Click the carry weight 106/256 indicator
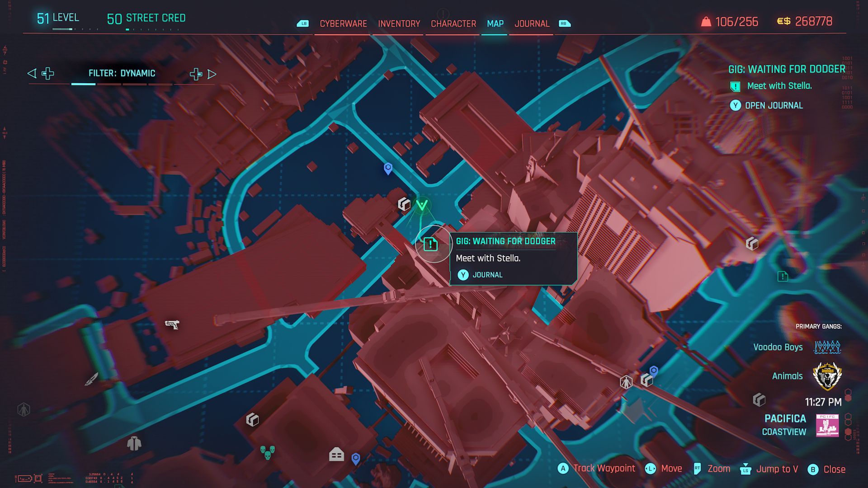This screenshot has height=488, width=868. pyautogui.click(x=730, y=22)
